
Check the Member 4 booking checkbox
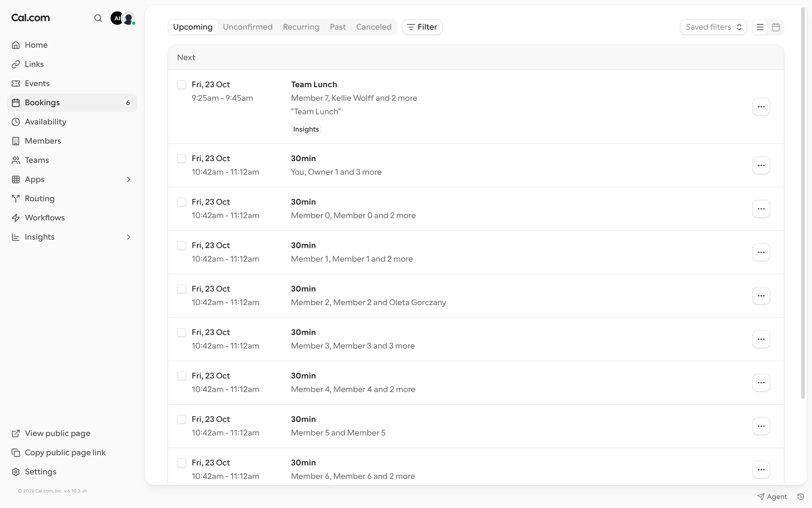[182, 376]
